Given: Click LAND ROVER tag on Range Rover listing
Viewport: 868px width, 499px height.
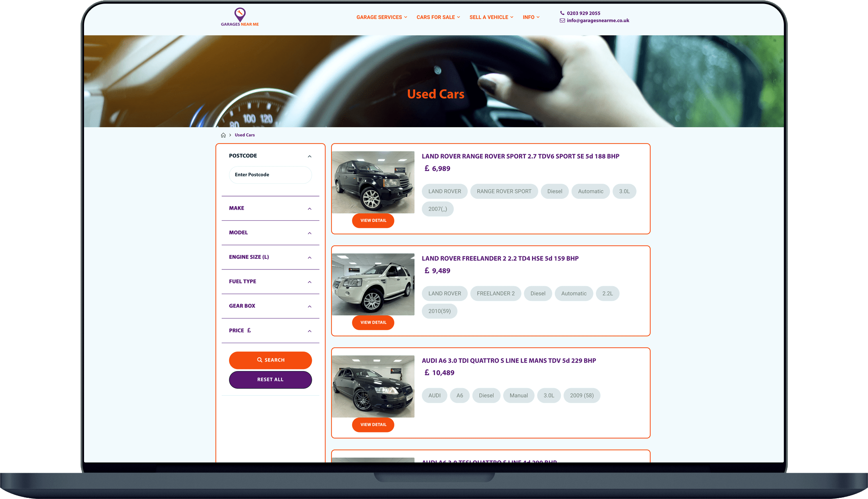Looking at the screenshot, I should (445, 191).
